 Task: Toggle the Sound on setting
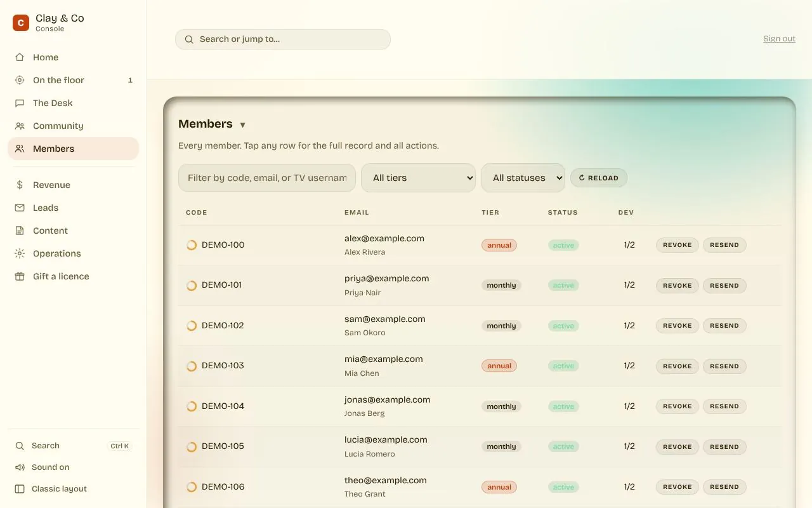coord(73,467)
